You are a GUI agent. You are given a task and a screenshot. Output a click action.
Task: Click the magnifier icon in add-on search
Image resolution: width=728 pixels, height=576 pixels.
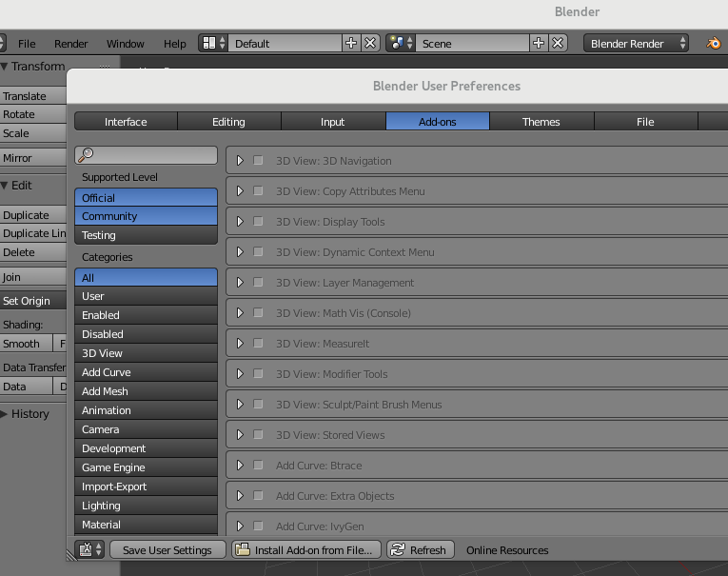point(86,154)
